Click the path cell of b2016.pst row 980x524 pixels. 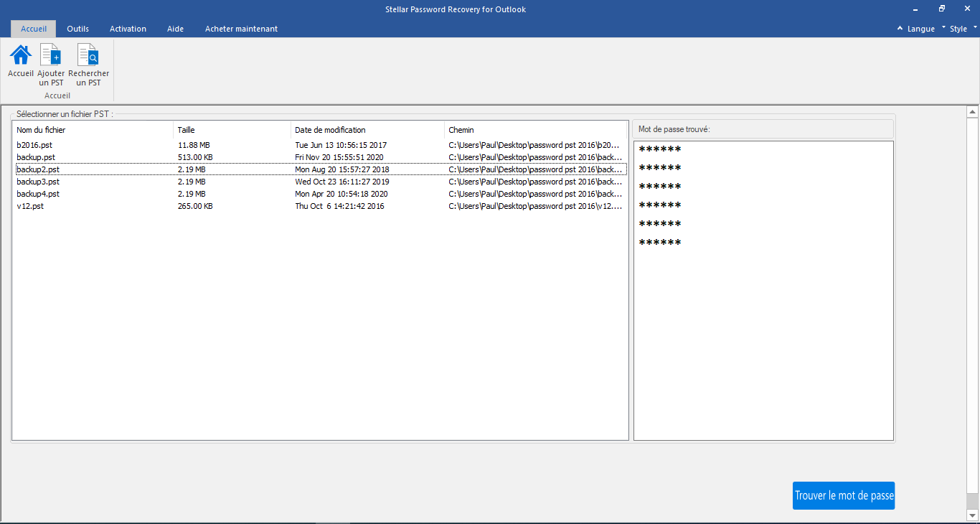[x=535, y=145]
